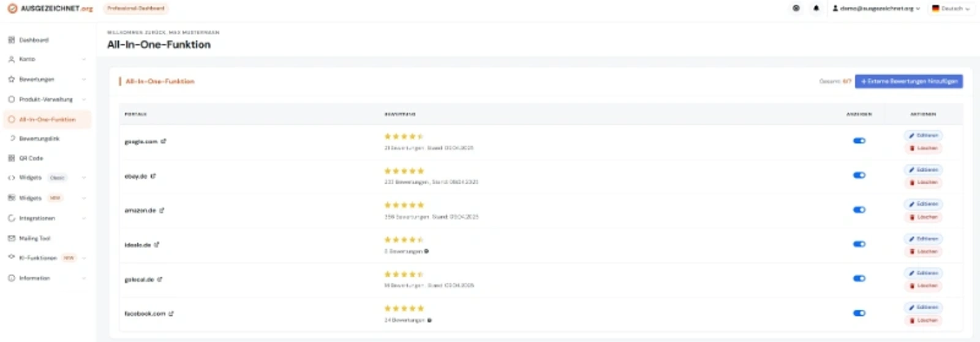Disable display switch for amazon.de
Image resolution: width=980 pixels, height=342 pixels.
(859, 210)
